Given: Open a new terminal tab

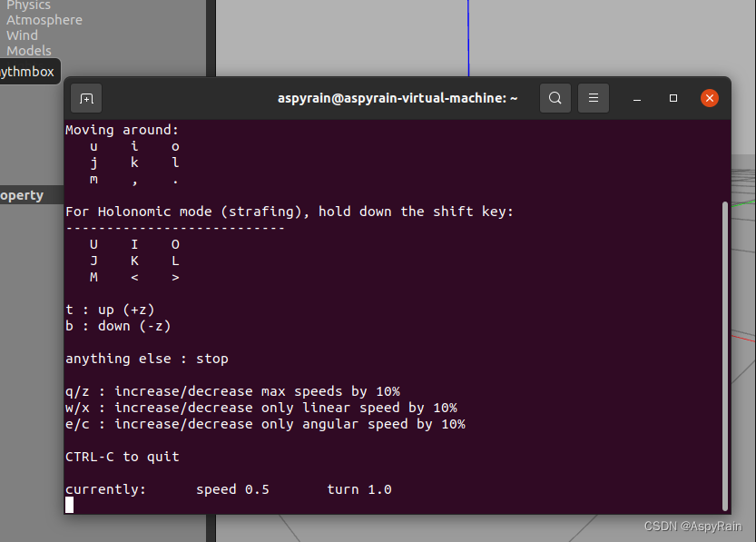Looking at the screenshot, I should click(86, 98).
